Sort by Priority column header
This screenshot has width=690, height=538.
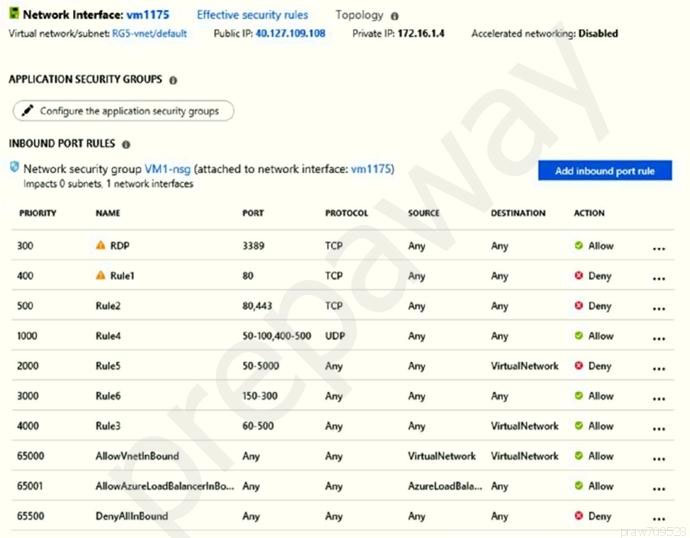[37, 213]
